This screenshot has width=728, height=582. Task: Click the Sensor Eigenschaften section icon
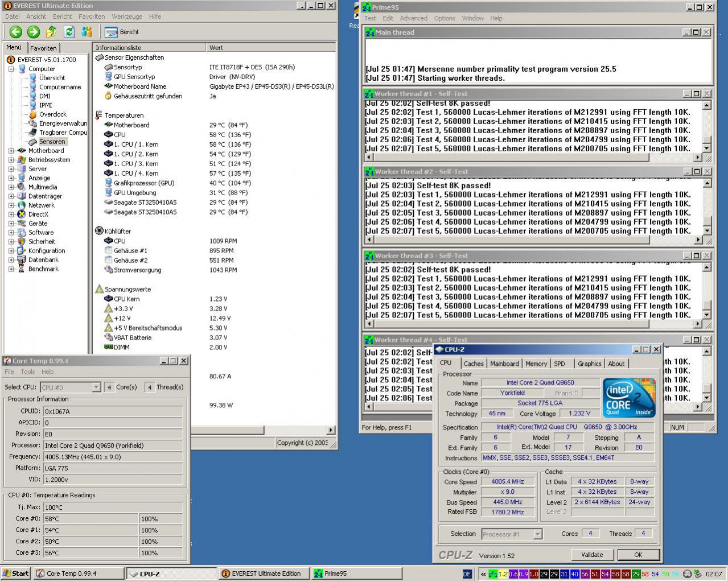(x=99, y=57)
